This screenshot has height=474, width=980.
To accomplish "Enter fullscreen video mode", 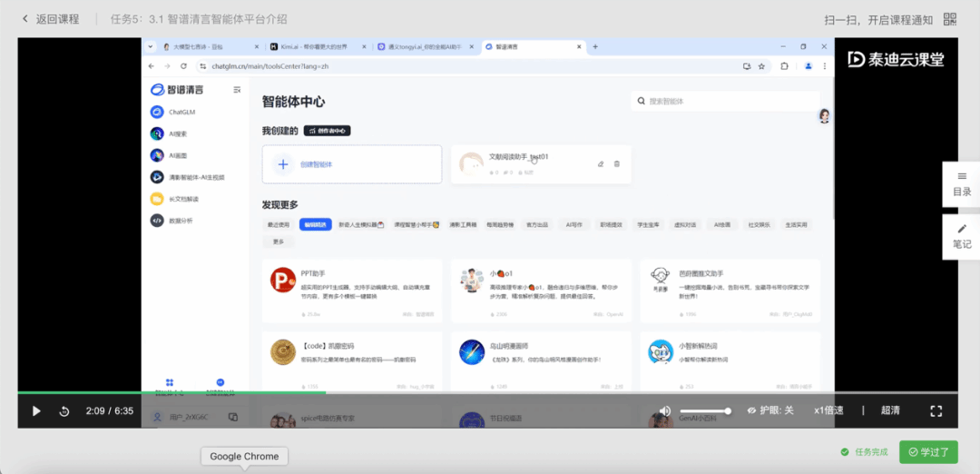I will 936,410.
